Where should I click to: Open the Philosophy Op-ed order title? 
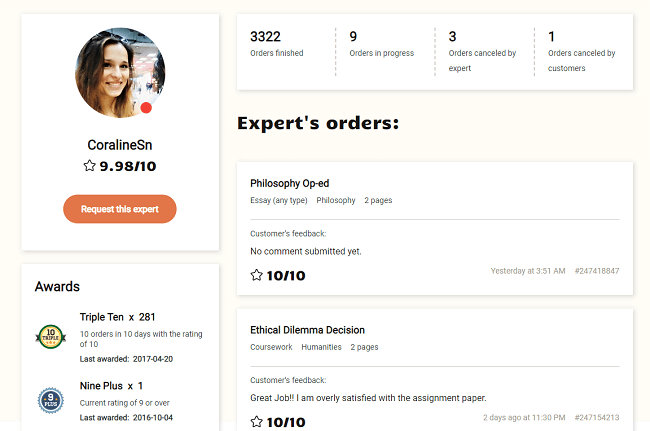click(x=289, y=183)
